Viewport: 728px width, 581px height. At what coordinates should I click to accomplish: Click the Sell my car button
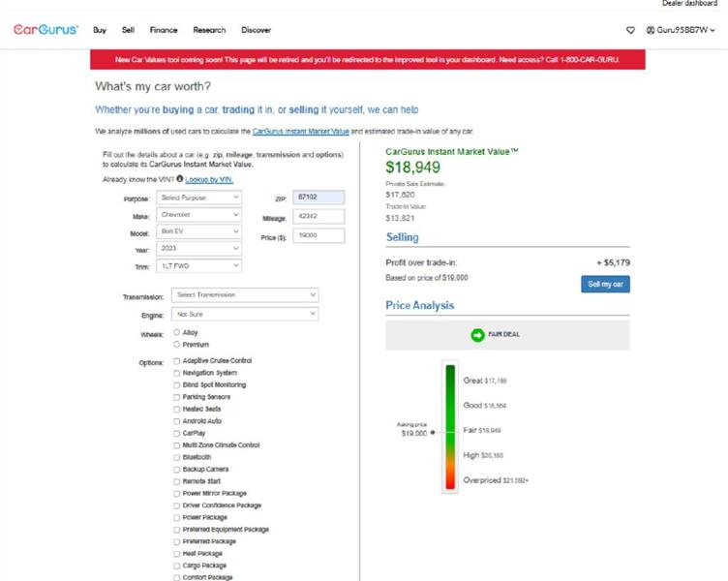coord(604,284)
